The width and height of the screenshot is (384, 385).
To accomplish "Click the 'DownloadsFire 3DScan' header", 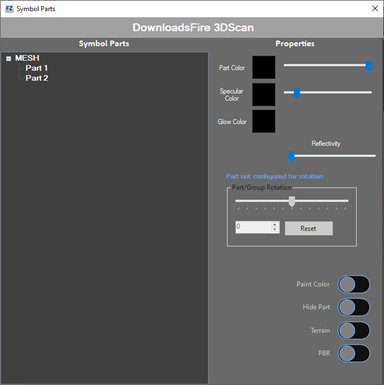I will click(193, 27).
